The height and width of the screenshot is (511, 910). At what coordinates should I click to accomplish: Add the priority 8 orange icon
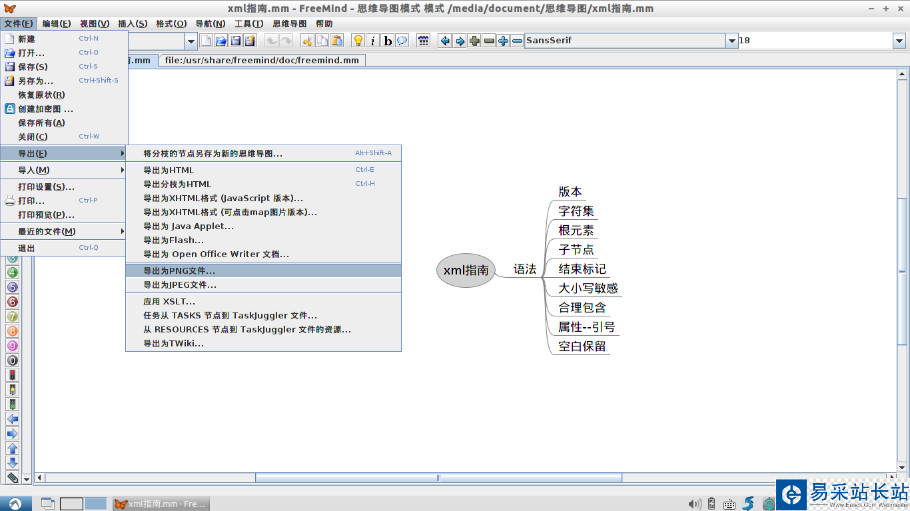[x=12, y=331]
